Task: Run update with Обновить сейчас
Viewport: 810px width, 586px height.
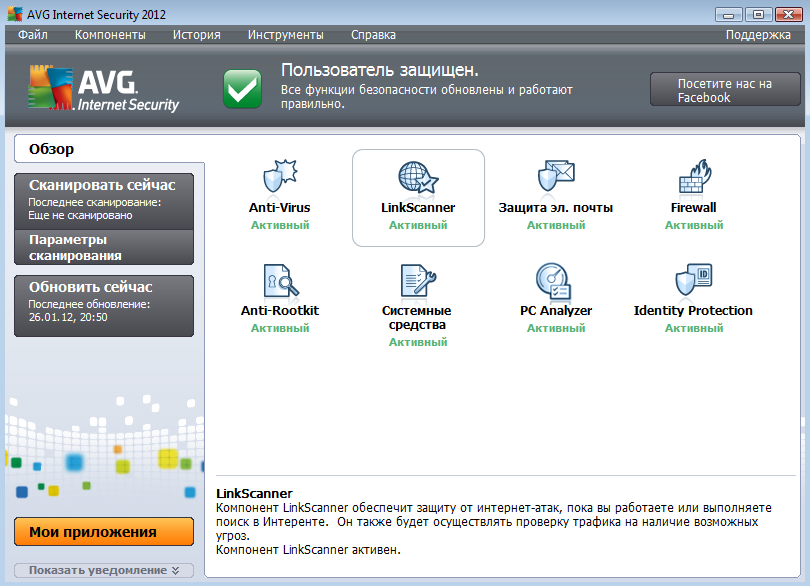Action: tap(104, 305)
